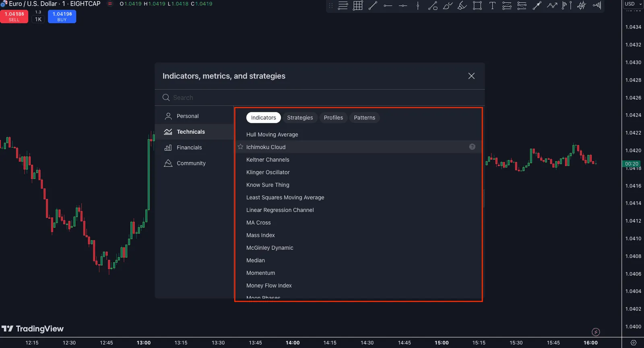Select the vertical line tool
Viewport: 644px width, 348px height.
coord(418,6)
